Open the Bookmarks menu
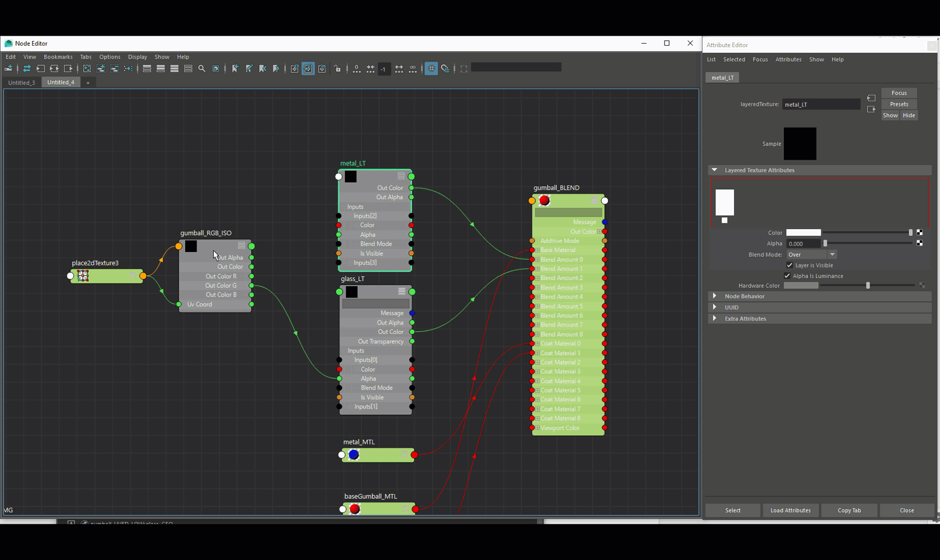 [x=58, y=57]
